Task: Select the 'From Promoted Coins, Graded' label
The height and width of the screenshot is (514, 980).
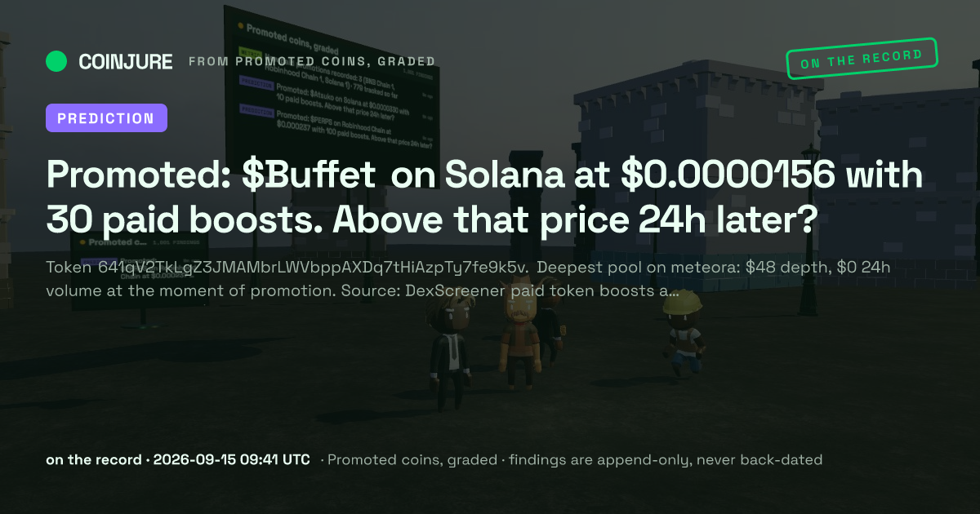Action: [x=311, y=62]
